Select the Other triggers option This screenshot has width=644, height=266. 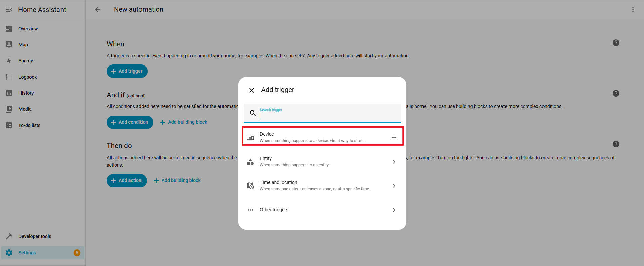click(x=322, y=210)
